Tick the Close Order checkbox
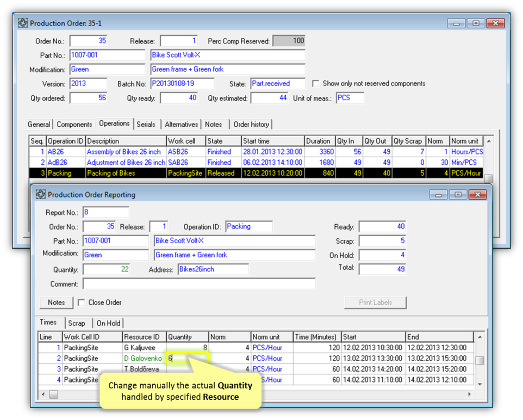 (x=81, y=302)
